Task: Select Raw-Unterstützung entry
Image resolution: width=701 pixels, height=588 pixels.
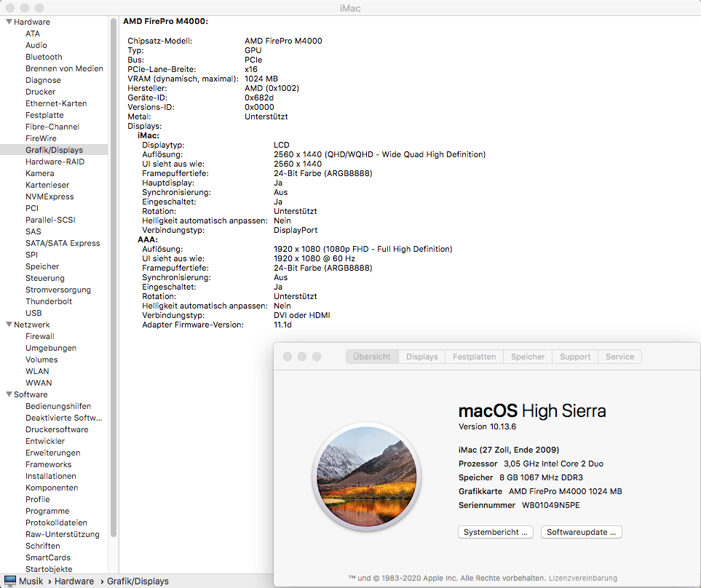Action: click(x=63, y=533)
